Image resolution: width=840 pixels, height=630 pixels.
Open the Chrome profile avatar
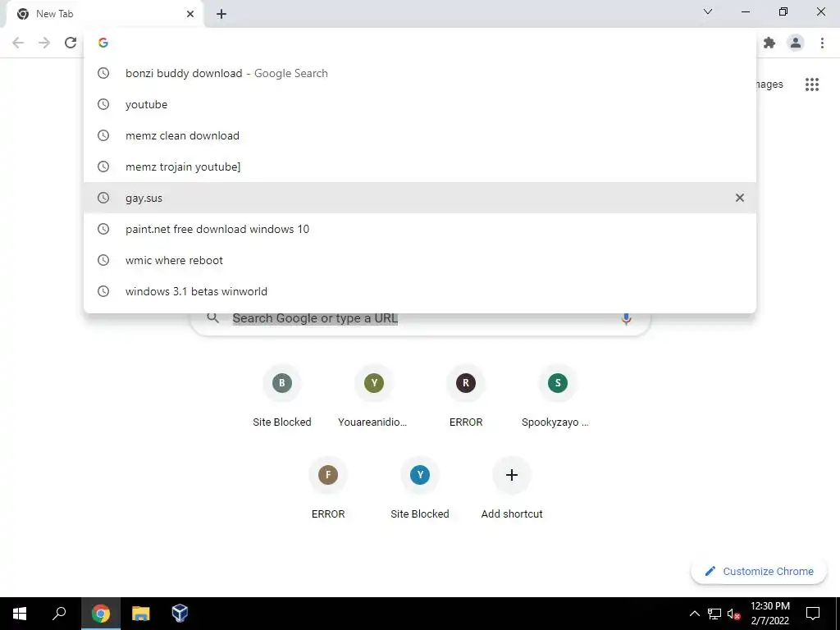pyautogui.click(x=796, y=43)
